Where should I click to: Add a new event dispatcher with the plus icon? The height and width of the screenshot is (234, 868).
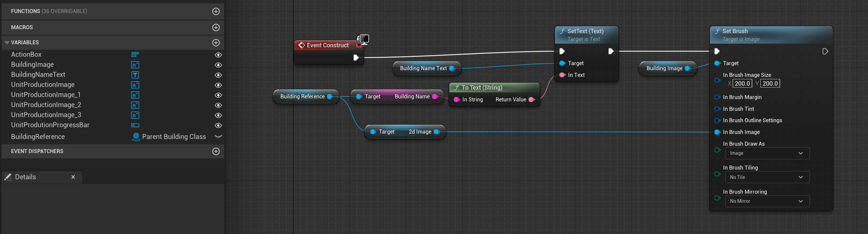click(x=216, y=152)
